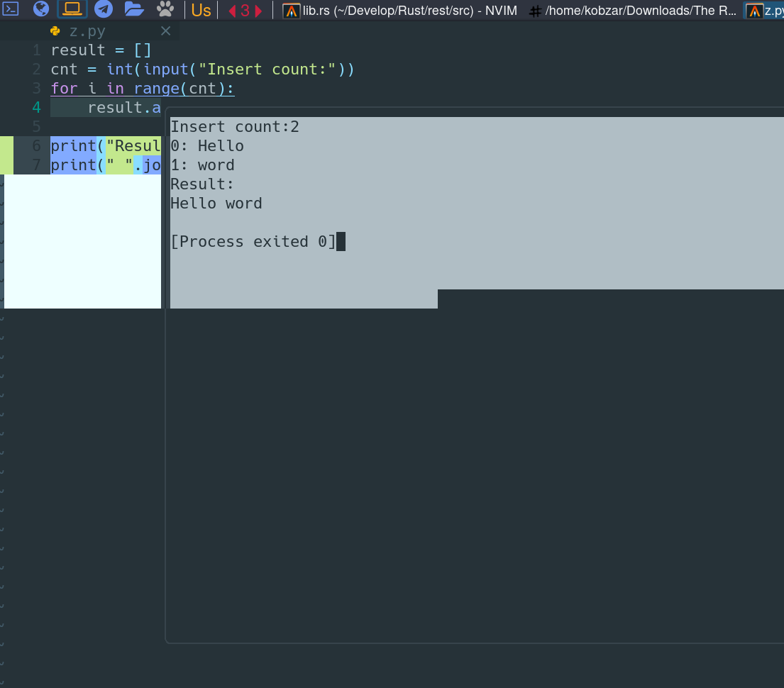
Task: Select the laptop icon in the top bar
Action: [71, 10]
